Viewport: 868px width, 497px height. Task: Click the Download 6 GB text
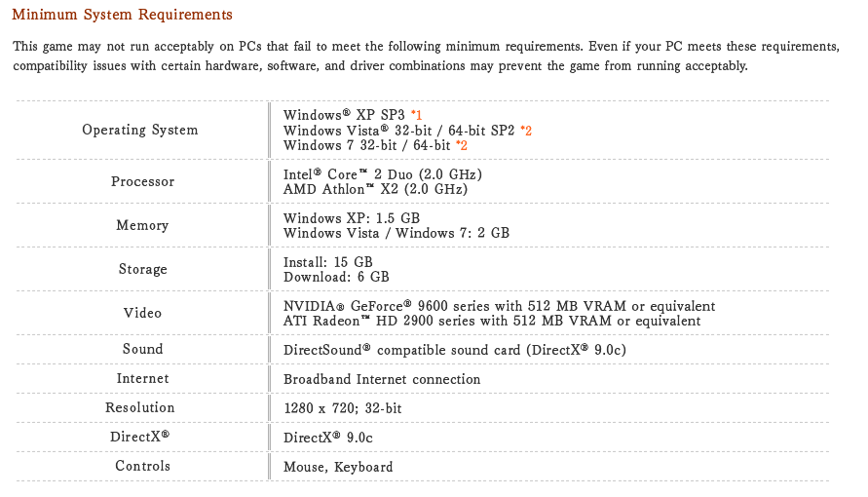(x=336, y=277)
